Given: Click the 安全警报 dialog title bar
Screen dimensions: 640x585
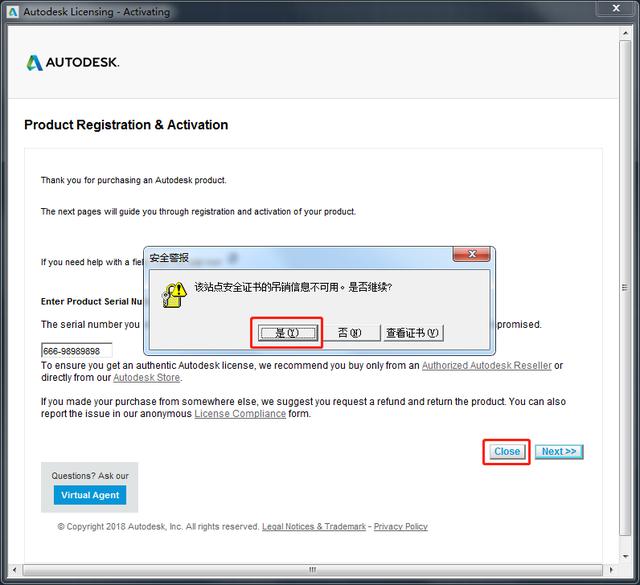Looking at the screenshot, I should click(x=300, y=257).
